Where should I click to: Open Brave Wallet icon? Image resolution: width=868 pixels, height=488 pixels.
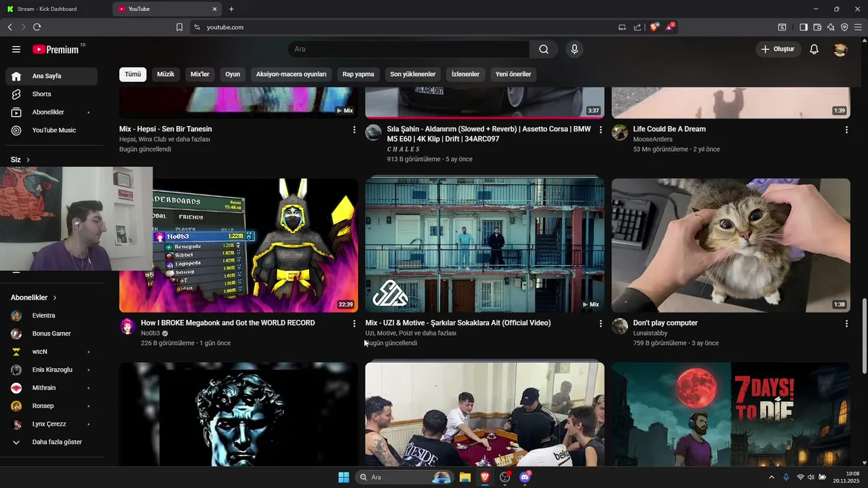tap(817, 27)
